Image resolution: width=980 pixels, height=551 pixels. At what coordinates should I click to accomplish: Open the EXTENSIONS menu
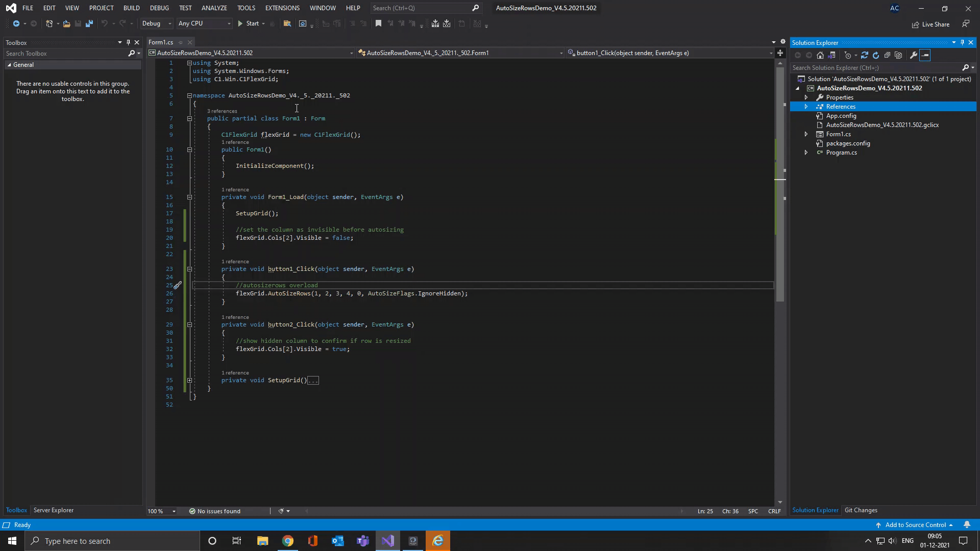click(x=282, y=8)
